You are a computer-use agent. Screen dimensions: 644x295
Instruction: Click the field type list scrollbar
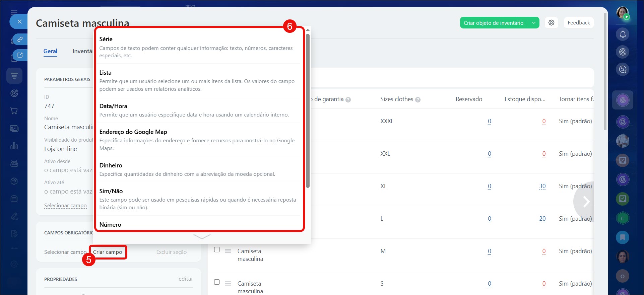coord(308,110)
